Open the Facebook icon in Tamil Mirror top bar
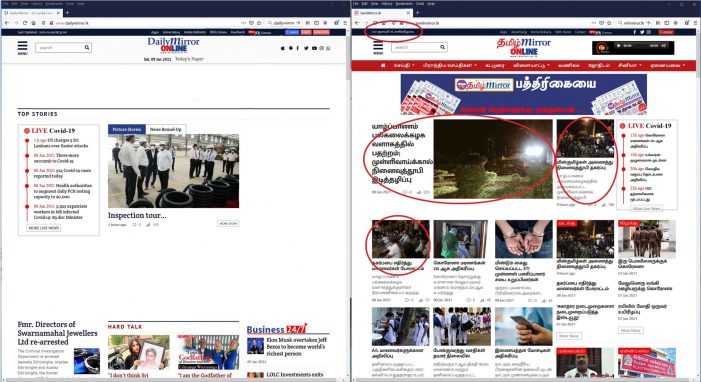 coord(634,32)
